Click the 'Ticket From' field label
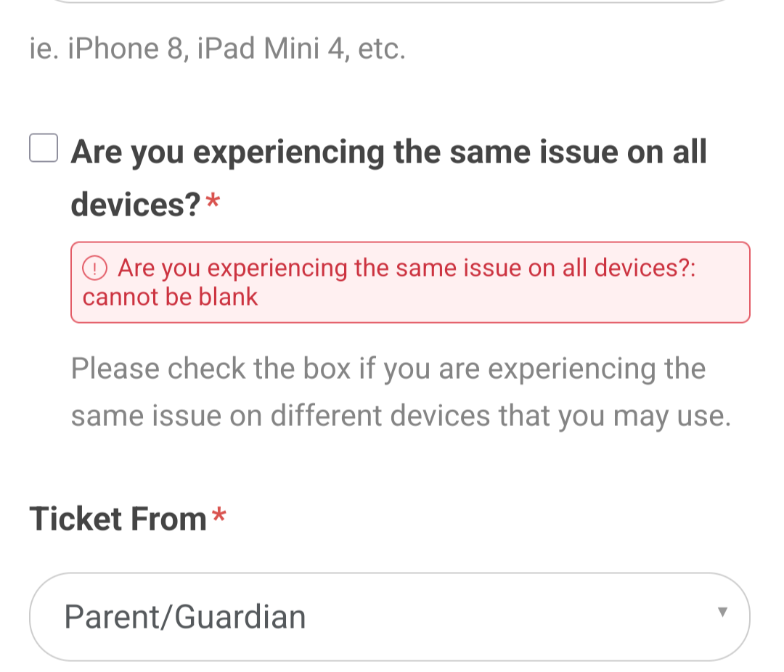 118,520
